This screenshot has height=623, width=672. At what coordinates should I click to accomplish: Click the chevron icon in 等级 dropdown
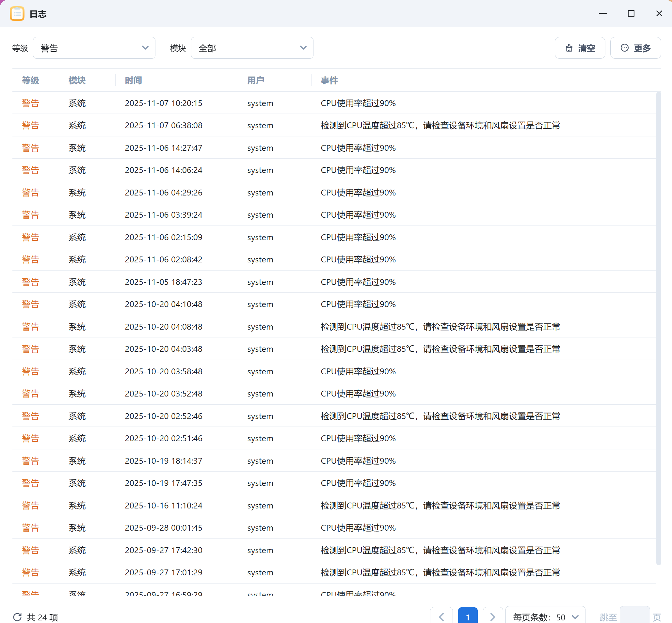click(145, 48)
